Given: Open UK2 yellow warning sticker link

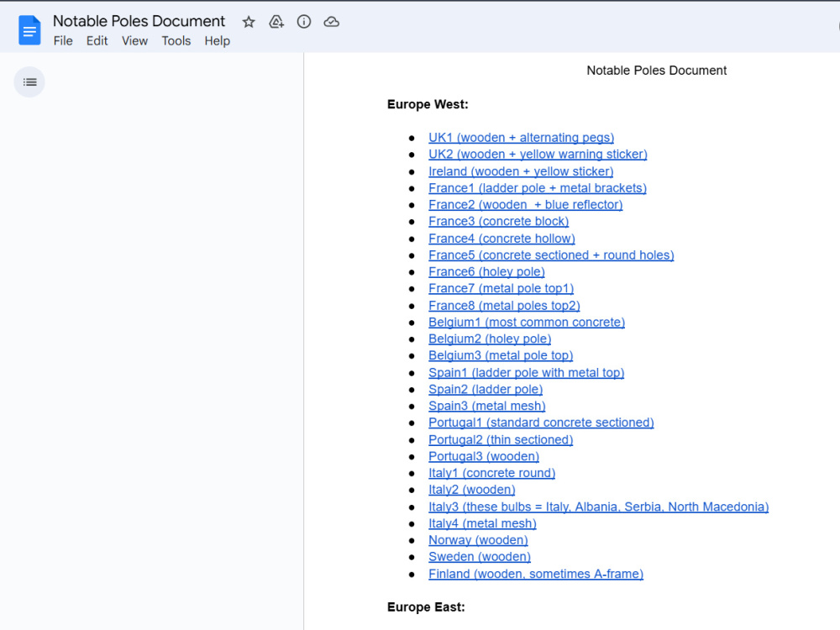Looking at the screenshot, I should click(538, 155).
